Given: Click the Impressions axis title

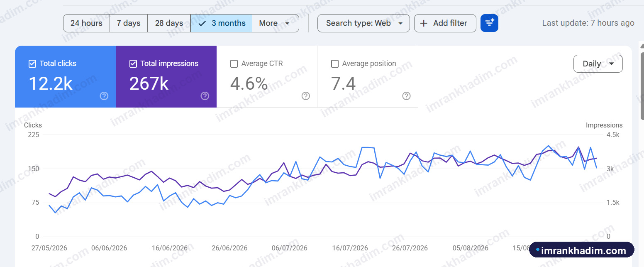Looking at the screenshot, I should [x=604, y=125].
